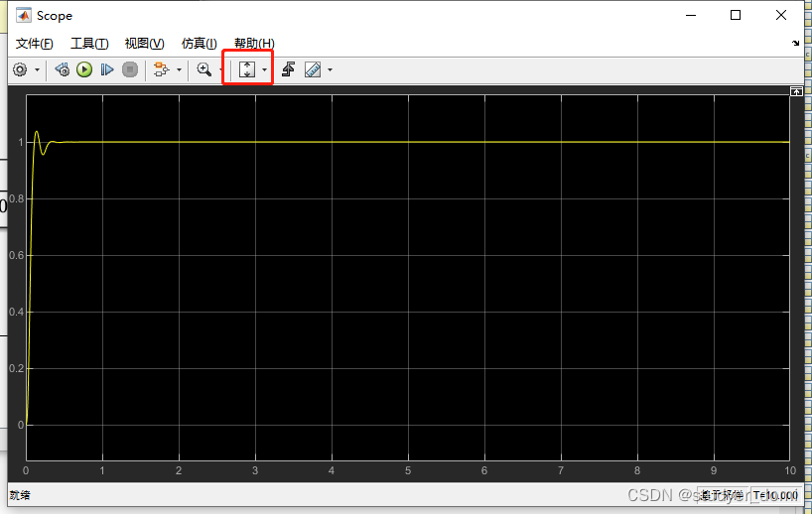Click the Cursor Measurements ruler icon
This screenshot has height=514, width=812.
(313, 69)
